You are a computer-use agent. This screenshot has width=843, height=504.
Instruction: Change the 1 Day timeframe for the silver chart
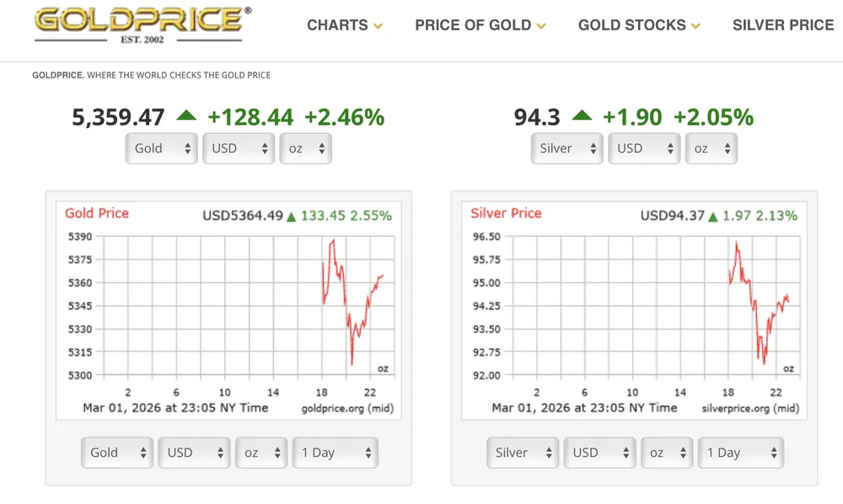point(740,453)
